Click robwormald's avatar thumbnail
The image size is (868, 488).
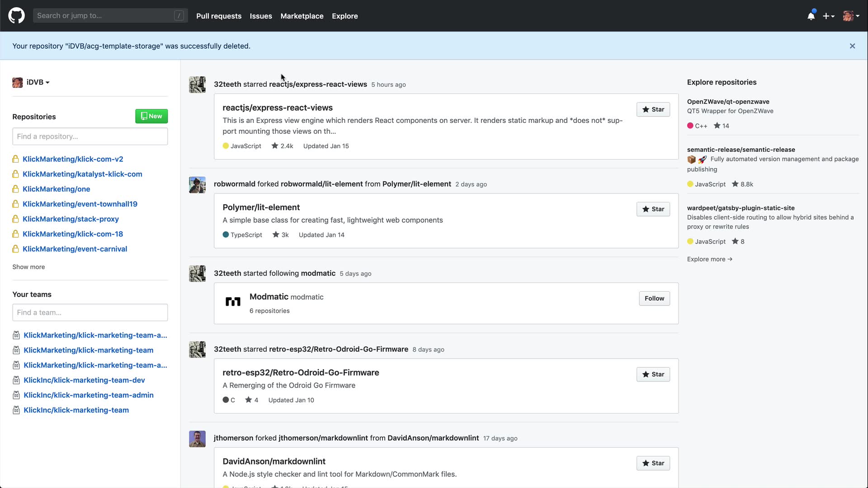[x=197, y=184]
